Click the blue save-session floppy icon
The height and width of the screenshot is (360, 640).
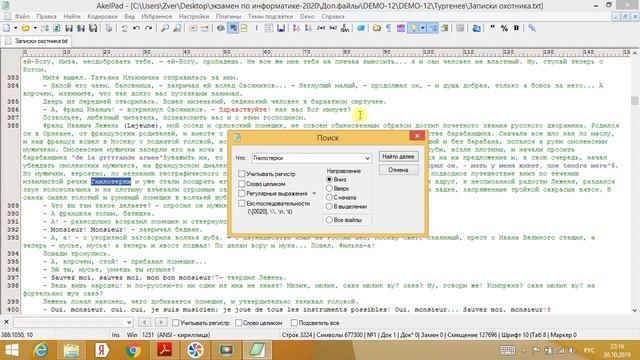281,28
